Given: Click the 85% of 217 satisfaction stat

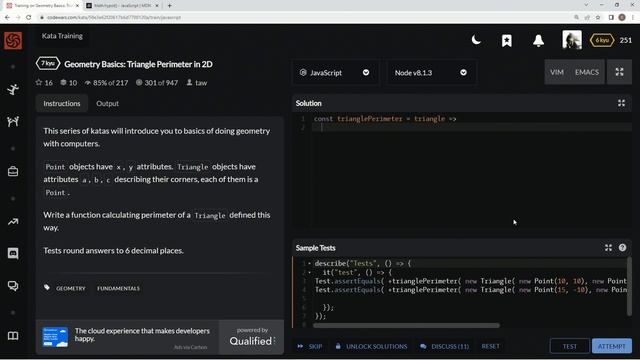Looking at the screenshot, I should tap(107, 82).
